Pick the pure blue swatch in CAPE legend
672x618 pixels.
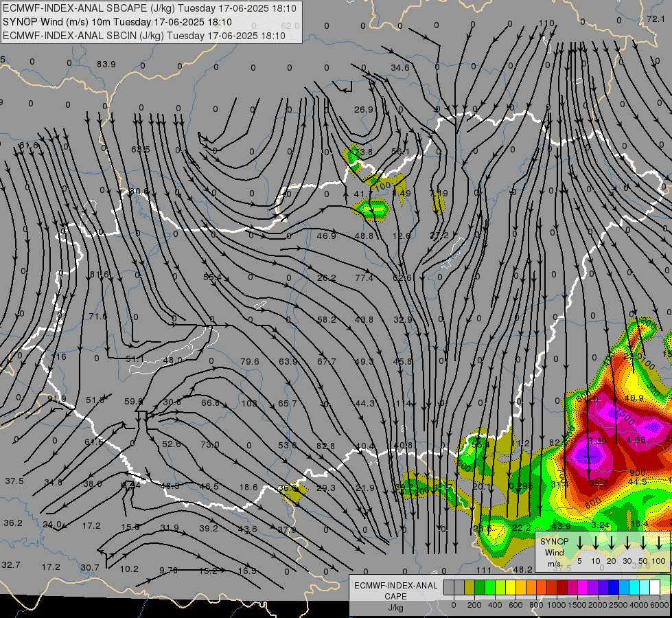pos(613,588)
